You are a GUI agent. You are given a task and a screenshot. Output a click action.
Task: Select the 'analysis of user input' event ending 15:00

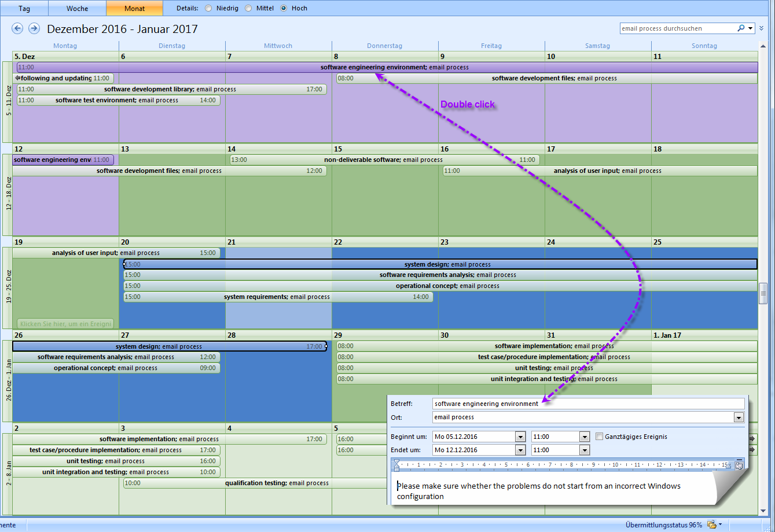point(116,253)
